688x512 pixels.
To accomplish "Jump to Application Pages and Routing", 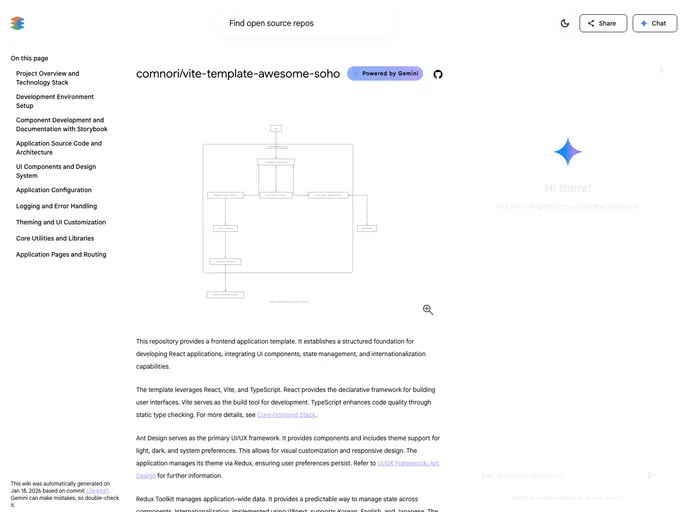I will point(60,254).
